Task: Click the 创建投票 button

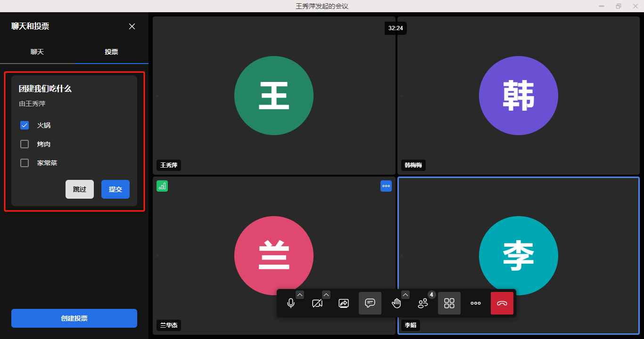Action: click(74, 318)
